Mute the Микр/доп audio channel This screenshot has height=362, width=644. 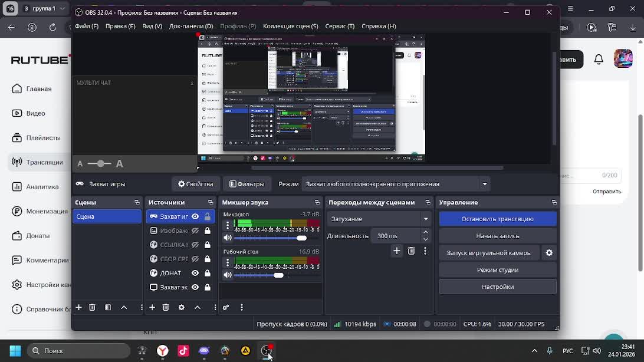pyautogui.click(x=228, y=238)
